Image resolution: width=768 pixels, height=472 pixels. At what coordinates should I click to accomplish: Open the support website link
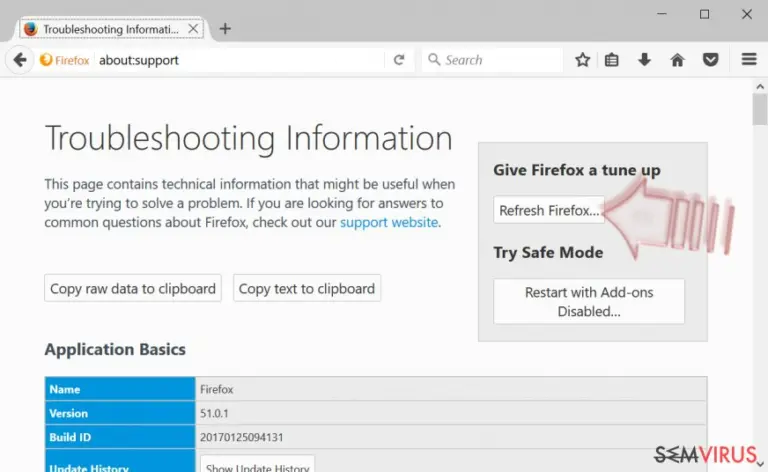pyautogui.click(x=389, y=222)
